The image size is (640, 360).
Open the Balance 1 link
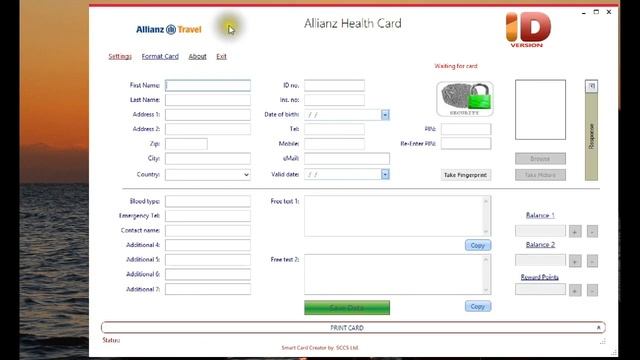[540, 215]
